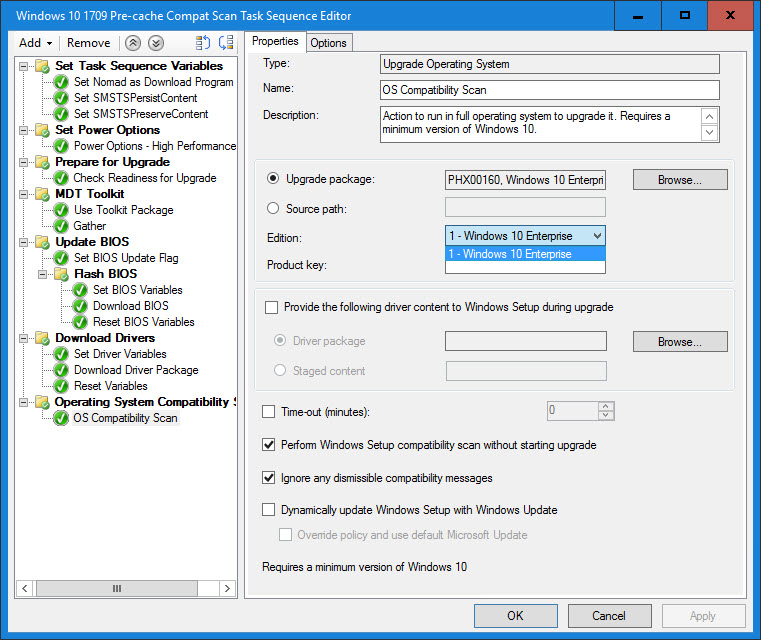Enable the Time-out (minutes) checkbox
The width and height of the screenshot is (761, 640).
[268, 411]
